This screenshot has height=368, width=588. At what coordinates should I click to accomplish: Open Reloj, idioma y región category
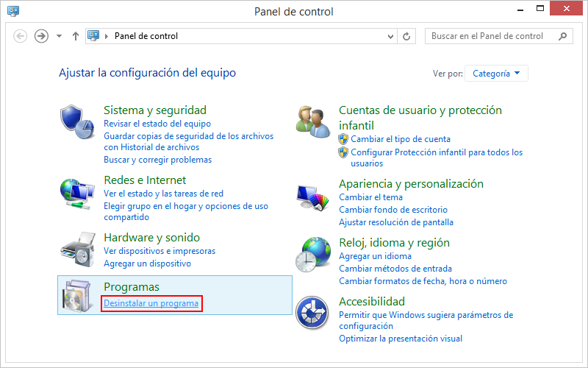(x=394, y=243)
